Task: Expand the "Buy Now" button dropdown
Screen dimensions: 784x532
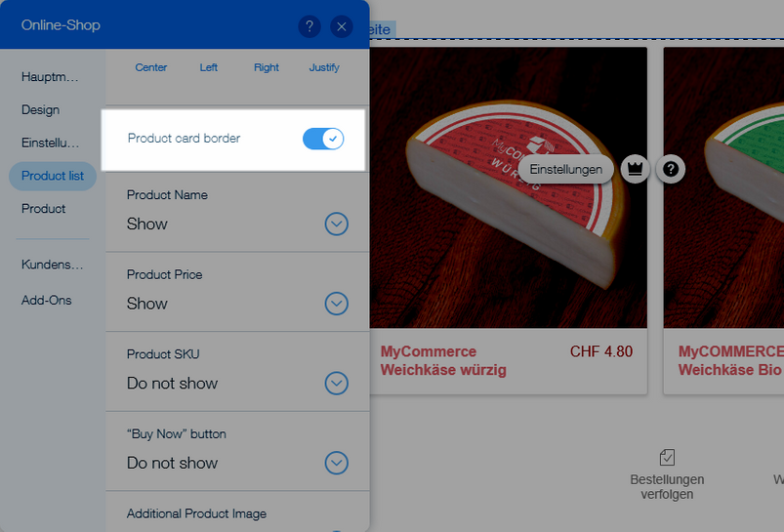Action: pyautogui.click(x=337, y=463)
